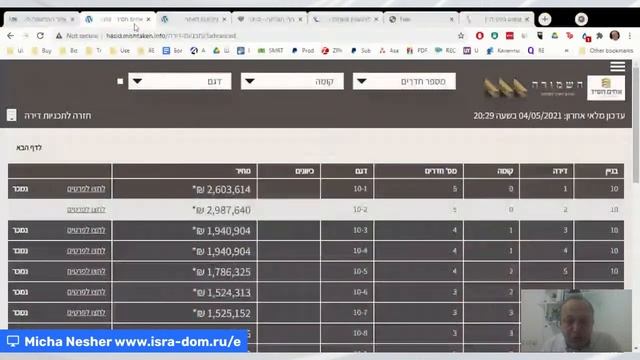Reload the page with the refresh icon
This screenshot has height=360, width=640.
40,36
